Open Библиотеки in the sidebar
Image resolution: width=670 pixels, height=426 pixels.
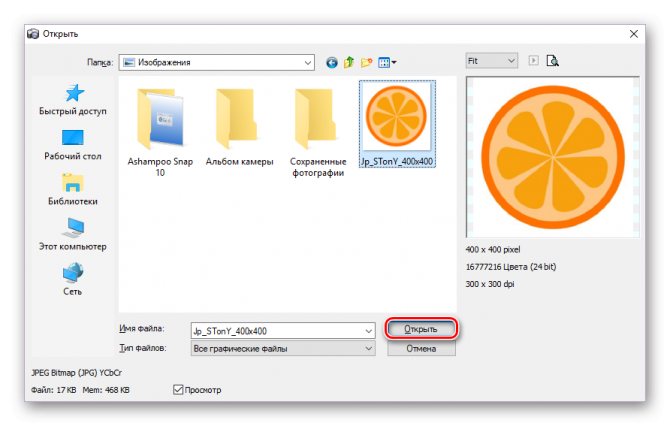click(73, 189)
